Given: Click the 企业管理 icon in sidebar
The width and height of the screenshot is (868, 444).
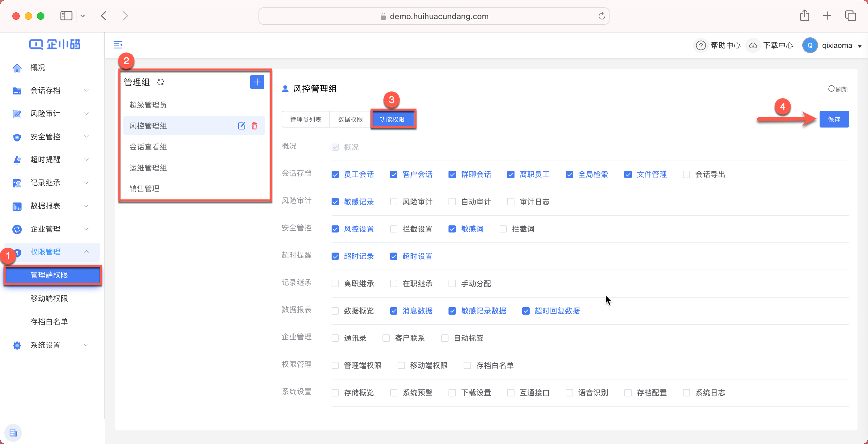Looking at the screenshot, I should click(x=17, y=229).
